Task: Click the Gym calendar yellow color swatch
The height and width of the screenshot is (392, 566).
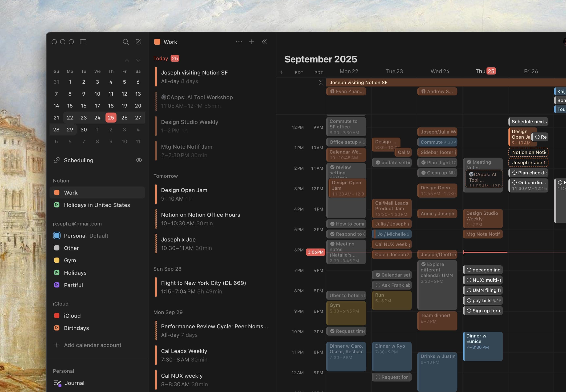Action: (57, 260)
